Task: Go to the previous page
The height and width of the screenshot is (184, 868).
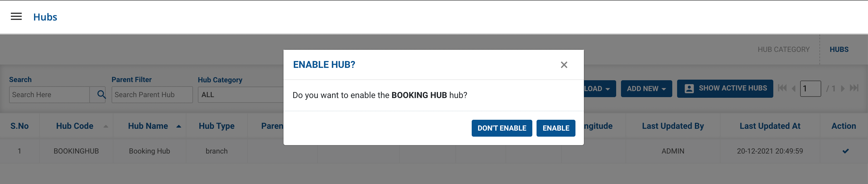Action: (x=794, y=89)
